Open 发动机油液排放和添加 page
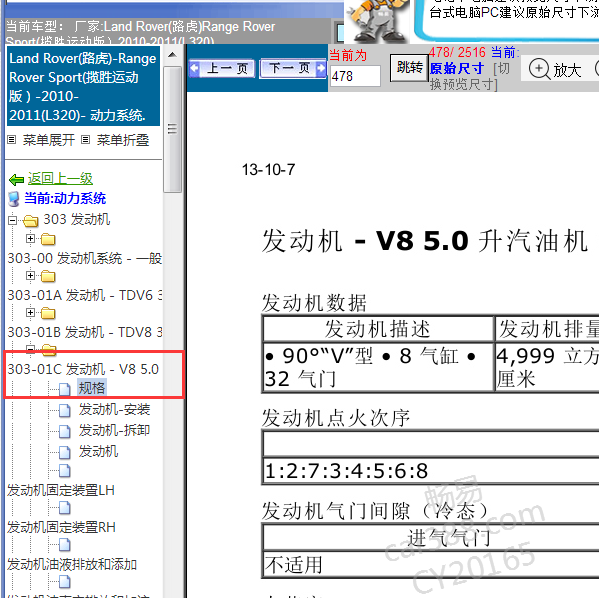 pyautogui.click(x=72, y=564)
